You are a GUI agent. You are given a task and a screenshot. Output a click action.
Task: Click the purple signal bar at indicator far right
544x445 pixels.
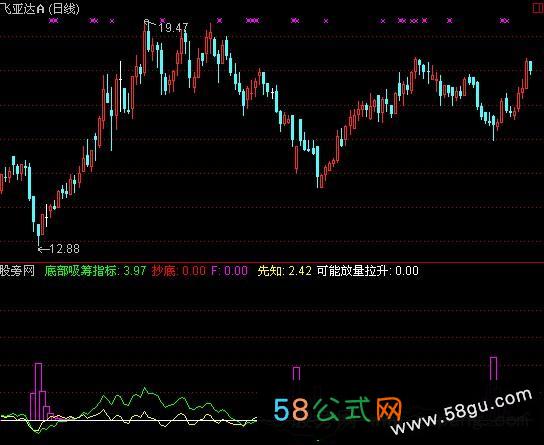[x=493, y=368]
